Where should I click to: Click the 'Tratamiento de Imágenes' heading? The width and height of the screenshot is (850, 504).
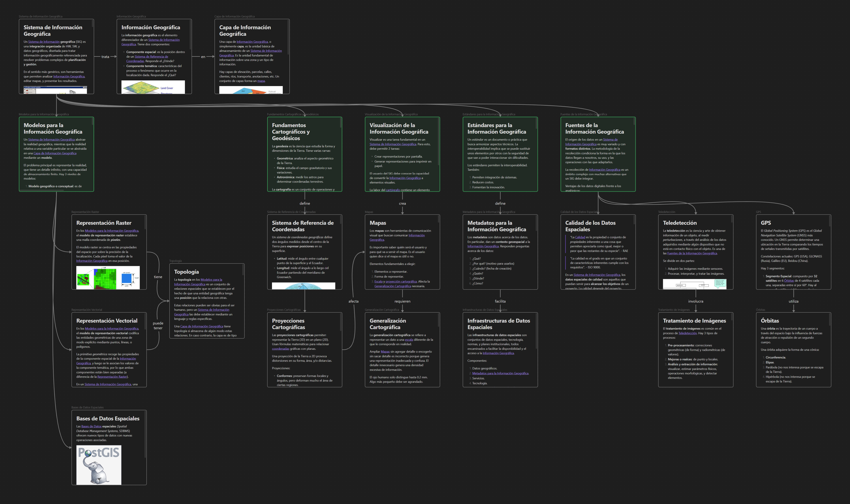tap(694, 321)
